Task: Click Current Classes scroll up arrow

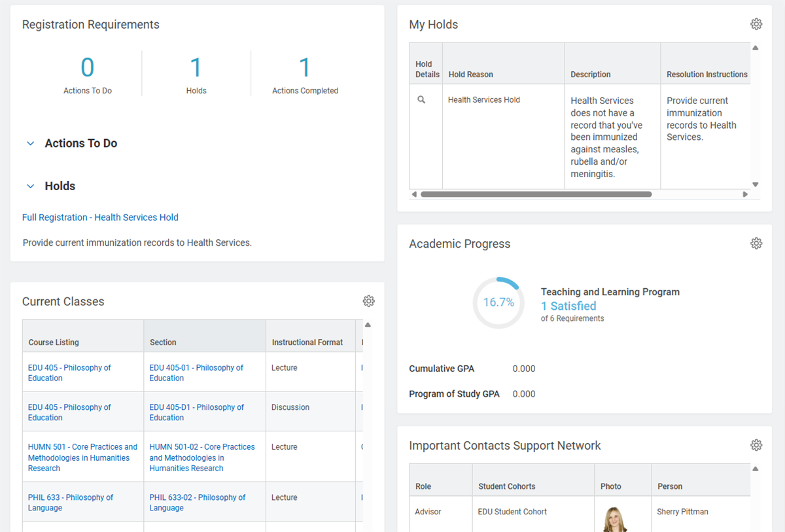Action: pyautogui.click(x=368, y=325)
